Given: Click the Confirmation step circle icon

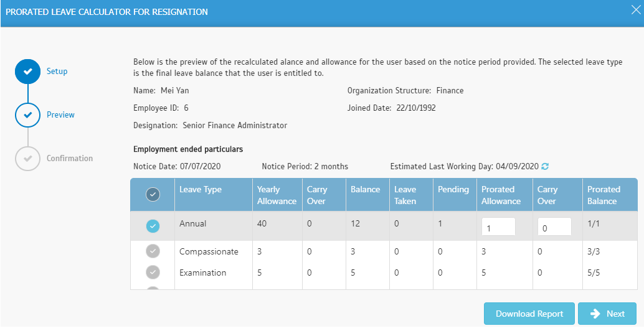Looking at the screenshot, I should coord(27,158).
